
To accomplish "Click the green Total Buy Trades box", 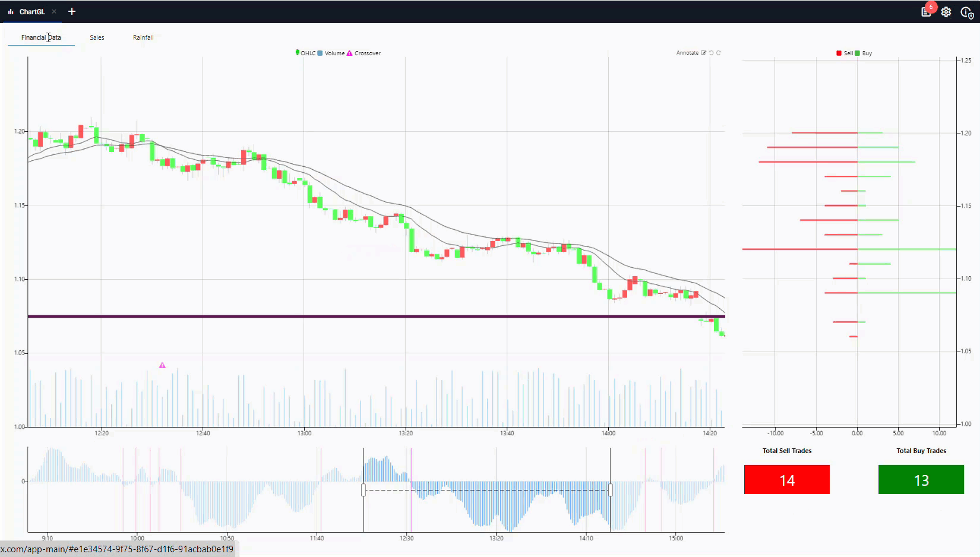I will click(921, 480).
